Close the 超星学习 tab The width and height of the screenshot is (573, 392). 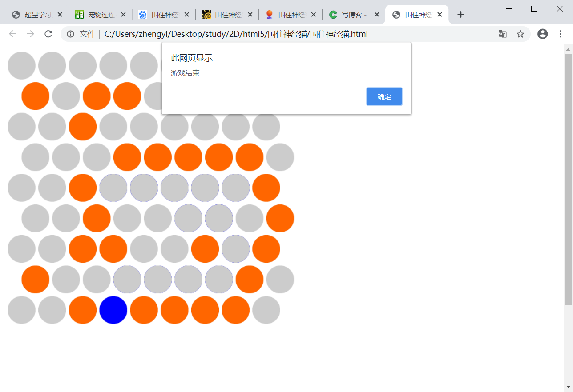(60, 15)
